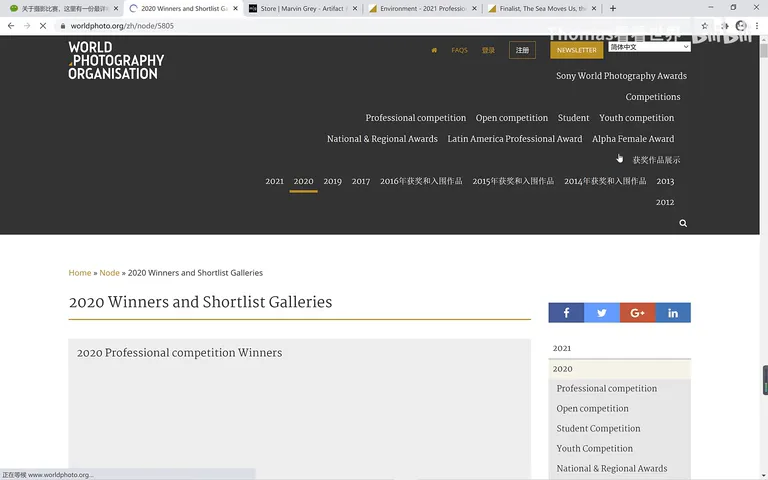Viewport: 768px width, 480px height.
Task: Open 2021 in sidebar list
Action: point(620,348)
